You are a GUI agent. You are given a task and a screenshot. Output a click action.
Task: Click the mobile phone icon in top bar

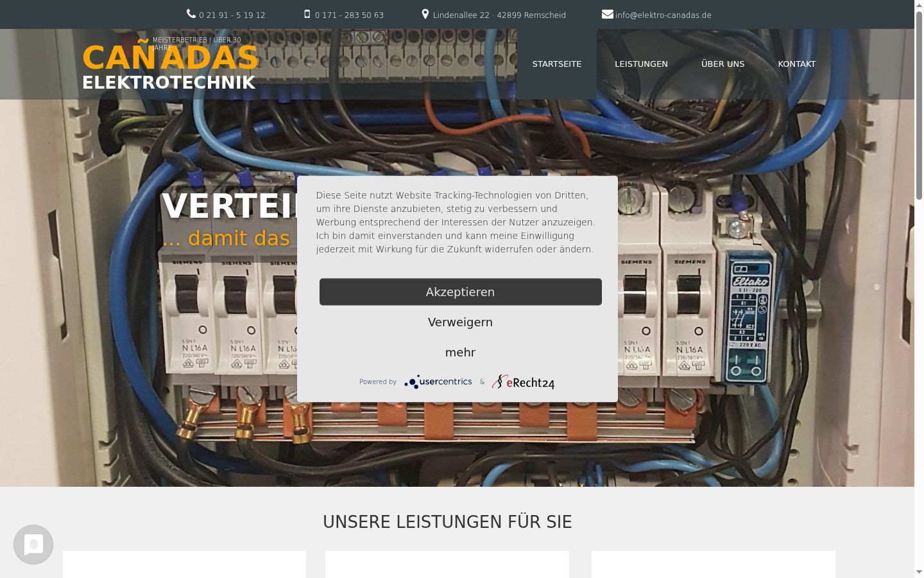(307, 13)
